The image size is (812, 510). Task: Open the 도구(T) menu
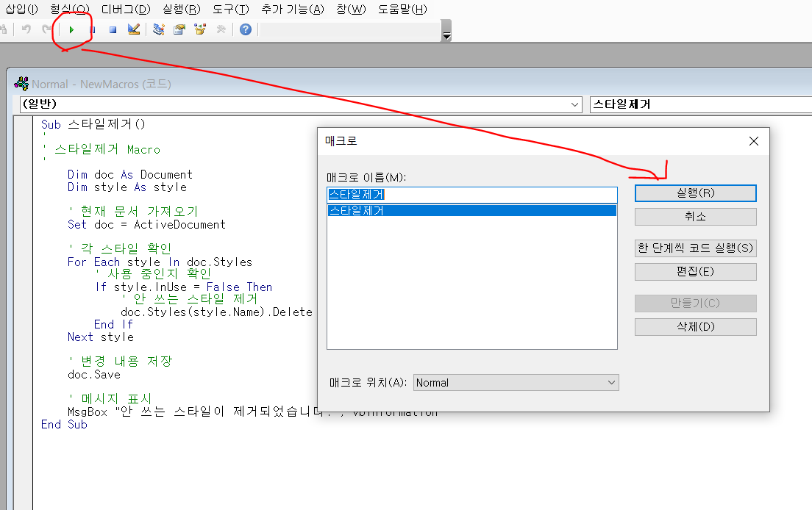pos(230,10)
